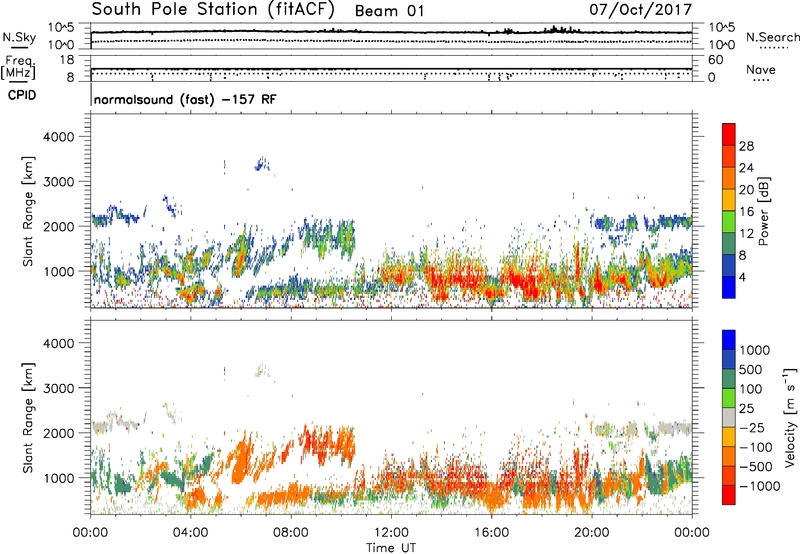Click the 20:00 time tick label
800x554 pixels.
592,533
